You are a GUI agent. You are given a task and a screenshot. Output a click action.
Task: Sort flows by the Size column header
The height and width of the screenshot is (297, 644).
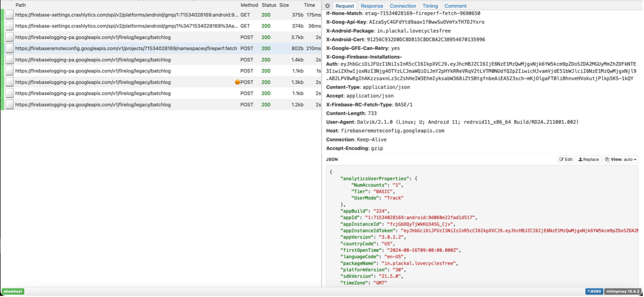click(x=284, y=5)
